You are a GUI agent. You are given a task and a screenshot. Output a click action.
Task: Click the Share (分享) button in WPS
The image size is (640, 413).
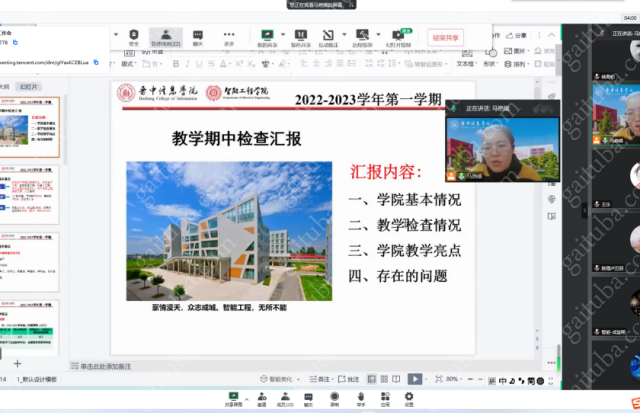516,36
